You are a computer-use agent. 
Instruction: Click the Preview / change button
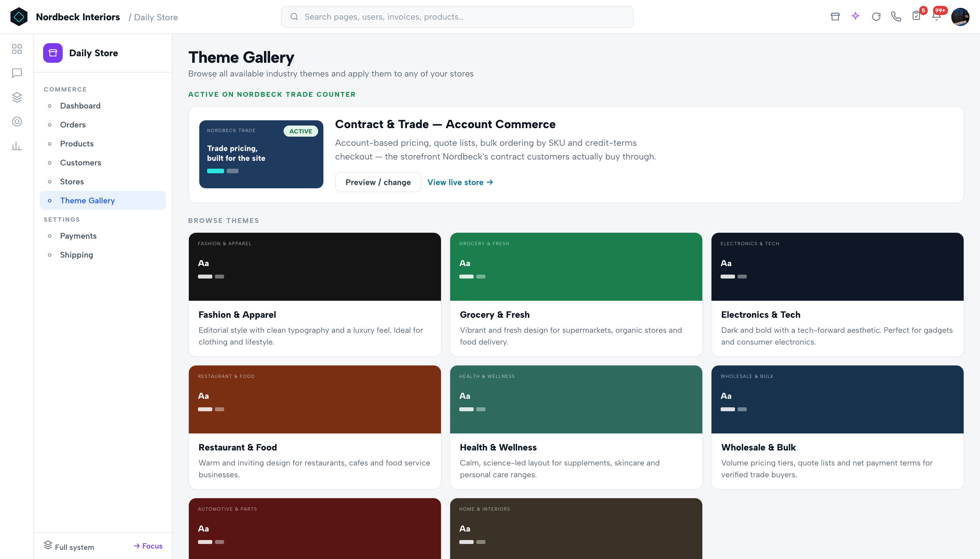click(378, 182)
